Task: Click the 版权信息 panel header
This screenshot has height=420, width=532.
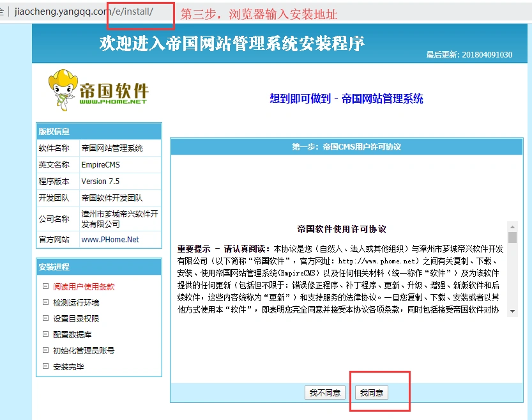Action: coord(99,132)
